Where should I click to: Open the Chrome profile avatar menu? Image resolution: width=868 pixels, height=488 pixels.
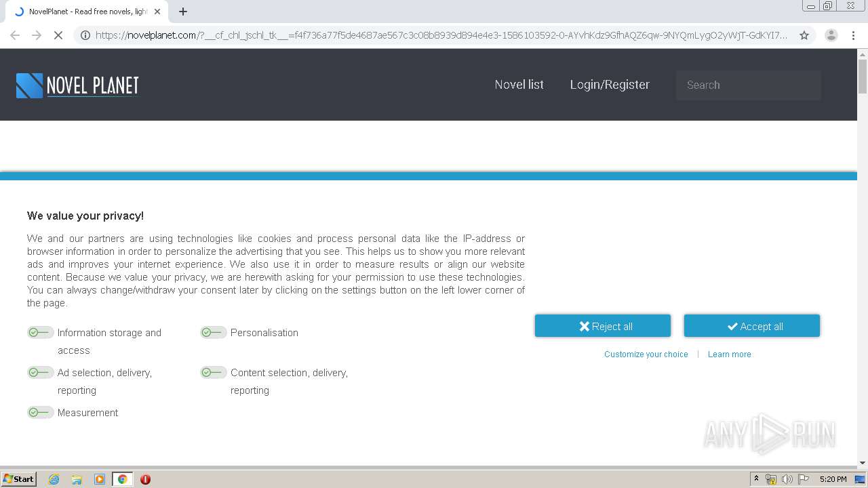click(831, 35)
